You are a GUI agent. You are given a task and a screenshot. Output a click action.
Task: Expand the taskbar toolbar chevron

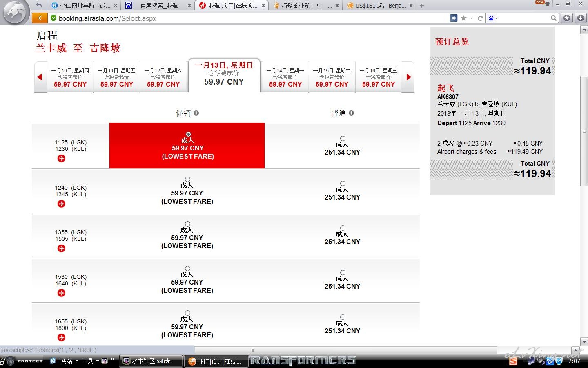click(x=112, y=360)
